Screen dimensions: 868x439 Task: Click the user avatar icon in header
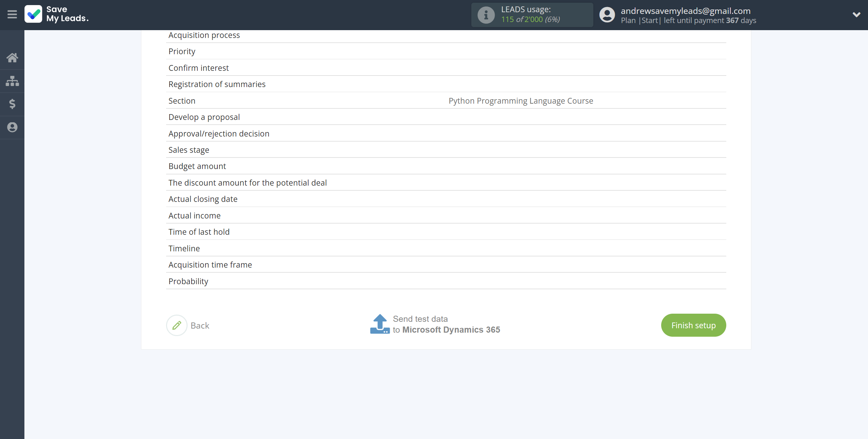(607, 15)
